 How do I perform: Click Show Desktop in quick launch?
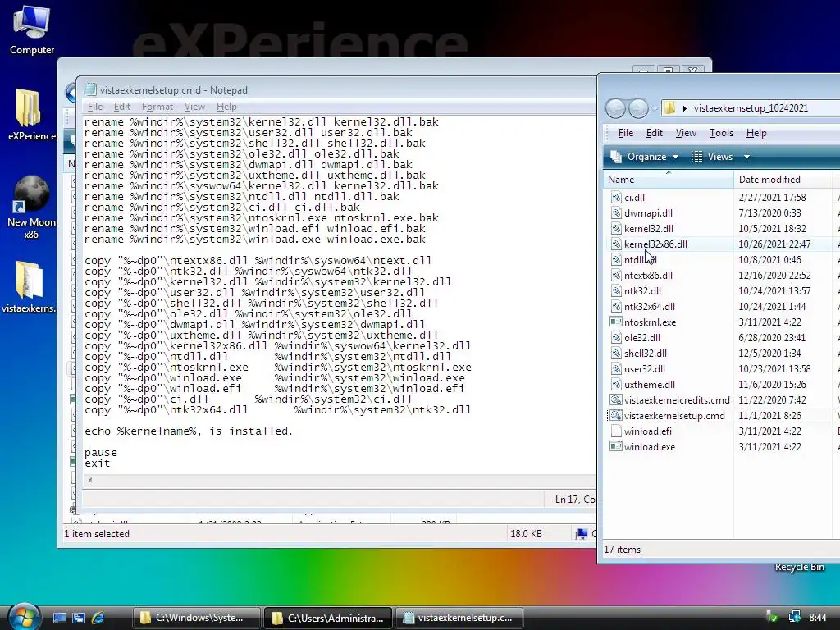pos(59,618)
